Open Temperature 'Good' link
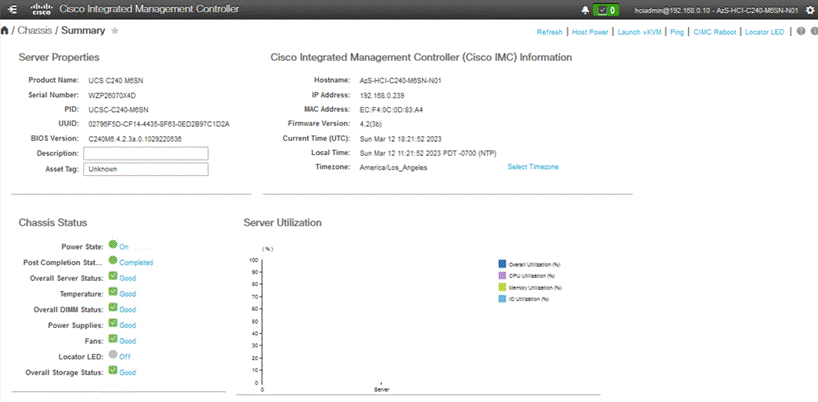The height and width of the screenshot is (402, 818). (127, 294)
